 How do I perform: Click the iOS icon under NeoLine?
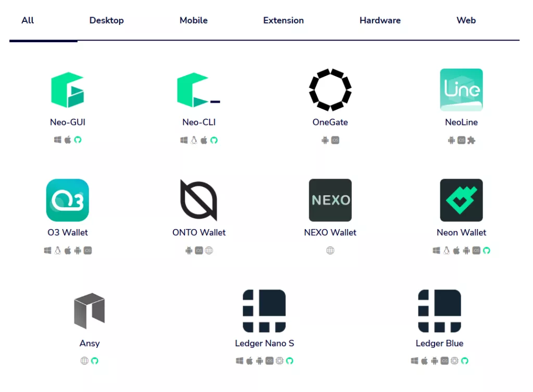[x=461, y=140]
